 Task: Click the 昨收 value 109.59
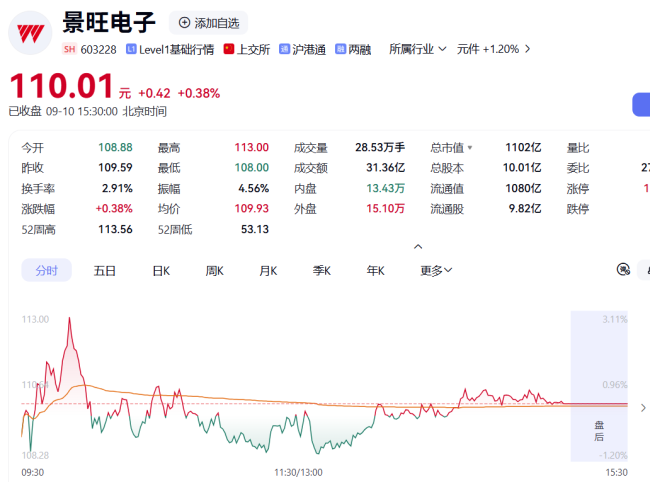pyautogui.click(x=115, y=168)
